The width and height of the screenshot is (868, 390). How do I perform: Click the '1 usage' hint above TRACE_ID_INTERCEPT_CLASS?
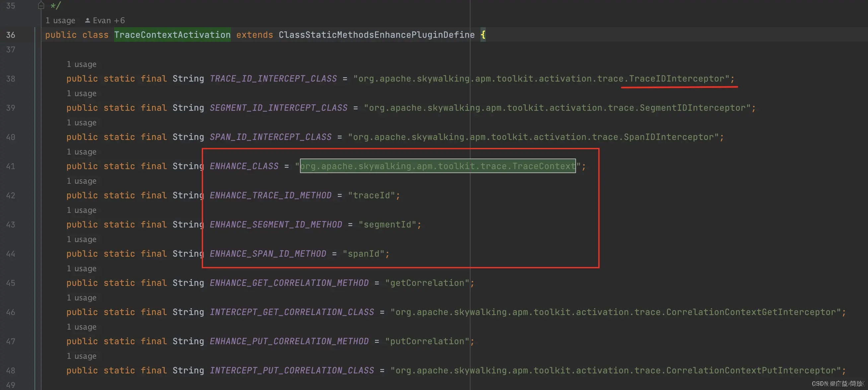pos(82,64)
